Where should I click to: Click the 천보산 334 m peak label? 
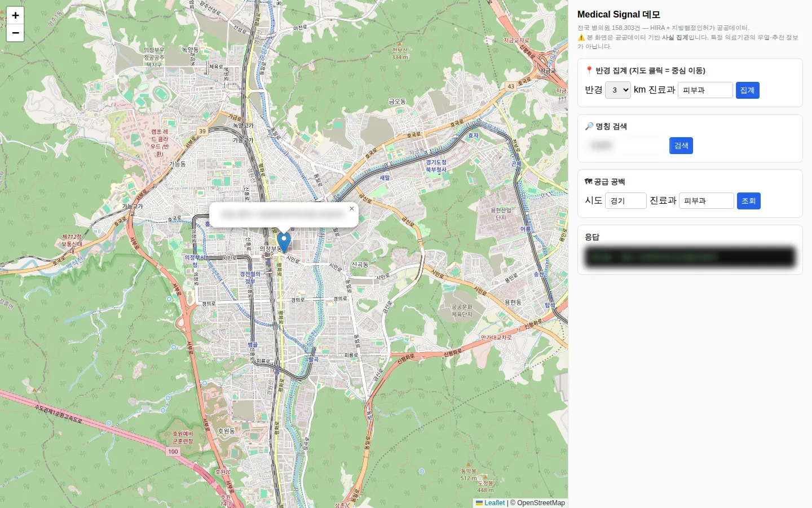pyautogui.click(x=400, y=54)
